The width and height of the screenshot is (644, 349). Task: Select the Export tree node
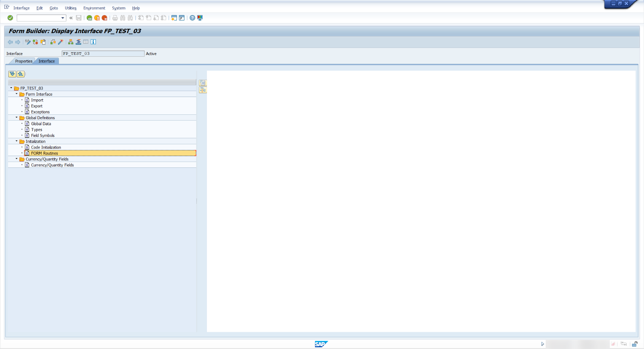37,106
